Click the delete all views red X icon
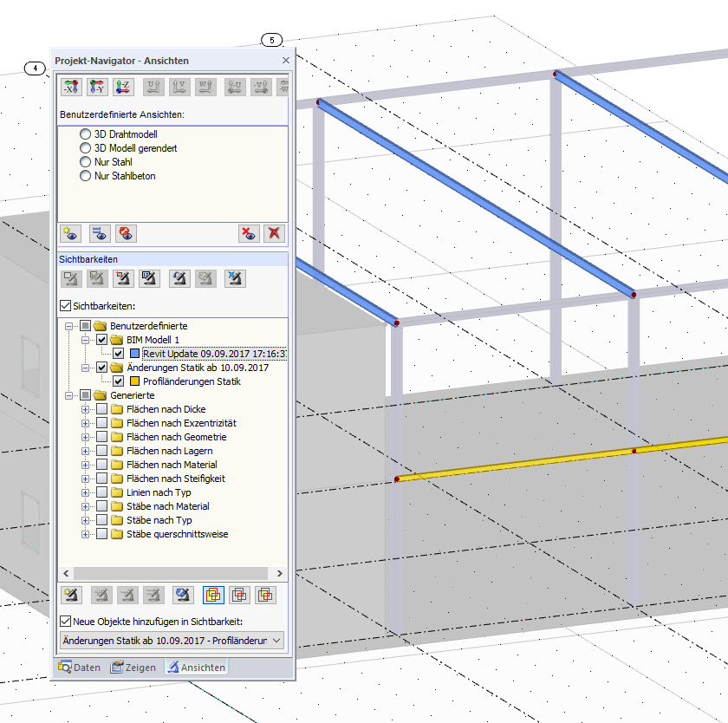The height and width of the screenshot is (723, 728). 276,233
